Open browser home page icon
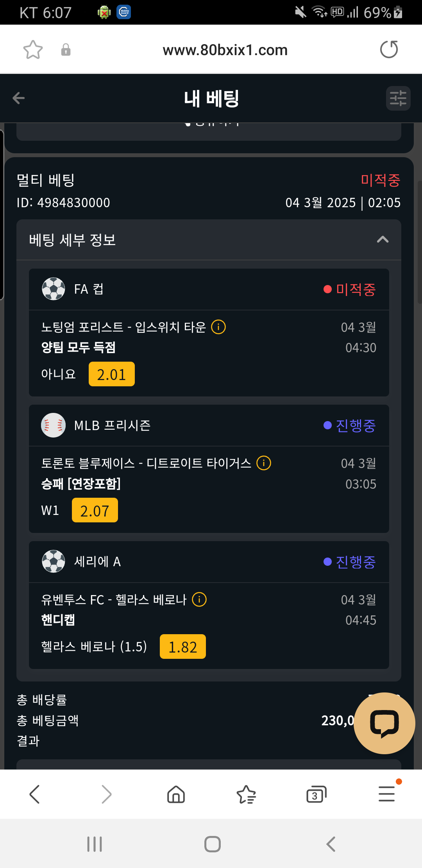Image resolution: width=422 pixels, height=868 pixels. [x=176, y=794]
